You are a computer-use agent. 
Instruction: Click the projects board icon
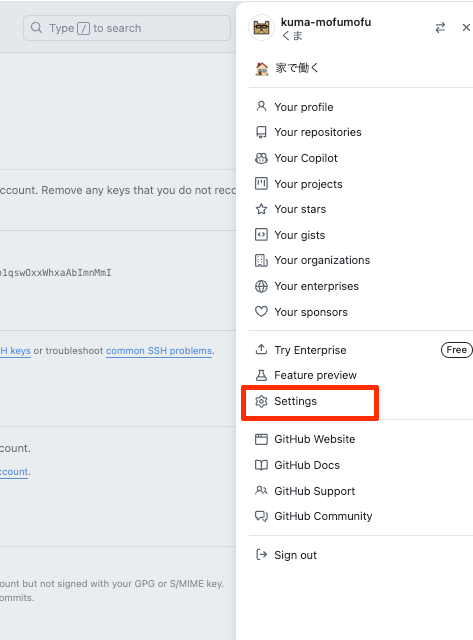[x=261, y=184]
